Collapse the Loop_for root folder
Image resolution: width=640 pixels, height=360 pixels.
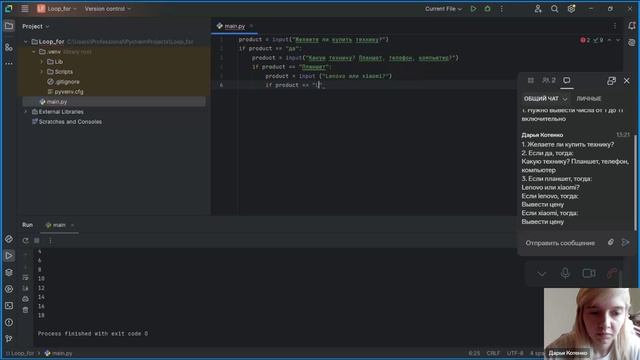point(26,42)
